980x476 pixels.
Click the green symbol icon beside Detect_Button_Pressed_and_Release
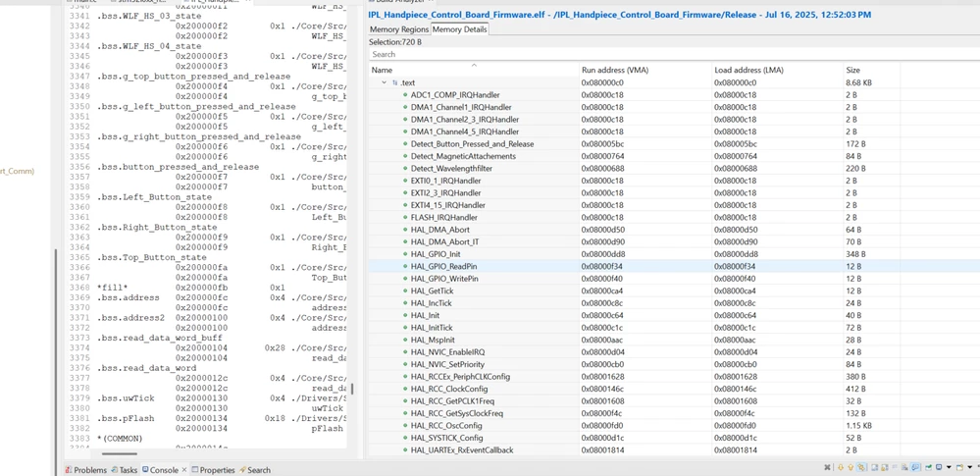point(404,144)
